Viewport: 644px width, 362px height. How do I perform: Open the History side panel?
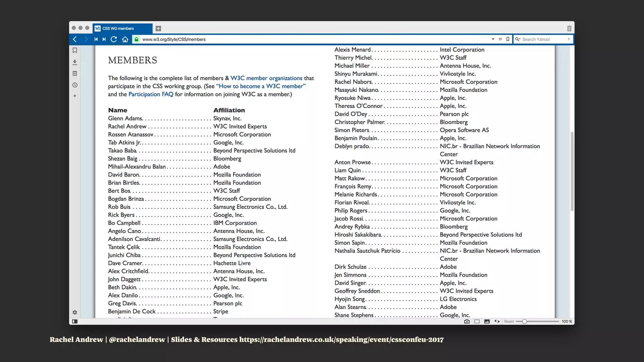pos(75,85)
